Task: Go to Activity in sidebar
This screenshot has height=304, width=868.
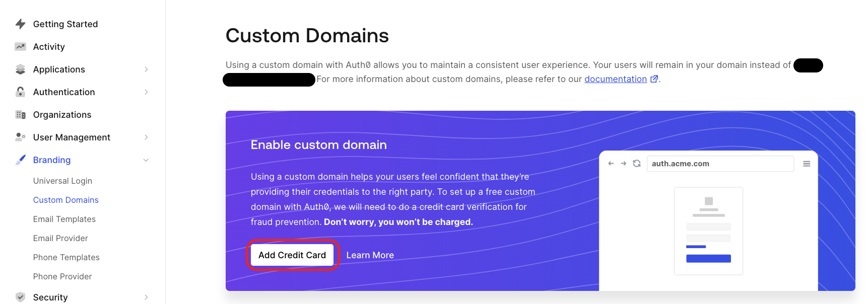Action: [49, 47]
